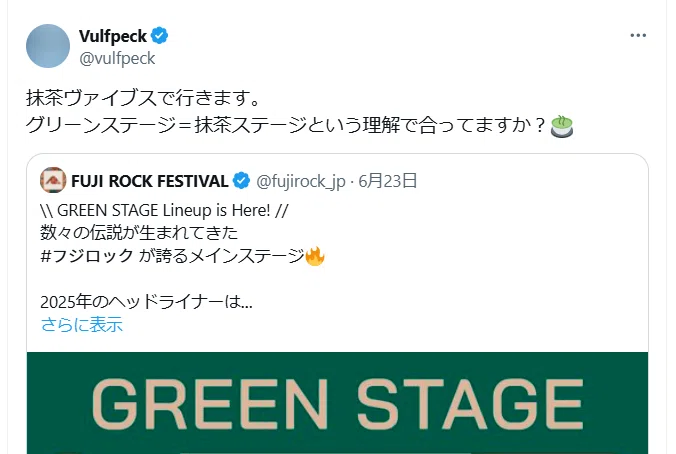Image resolution: width=676 pixels, height=454 pixels.
Task: Click the 抹茶ヴァイブスで行きます tweet line
Action: pyautogui.click(x=144, y=98)
